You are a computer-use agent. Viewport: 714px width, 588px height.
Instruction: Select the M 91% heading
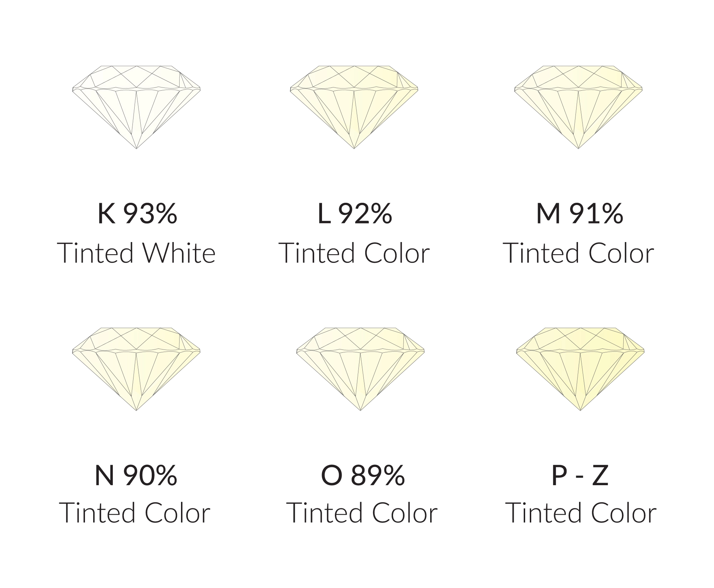tap(580, 214)
